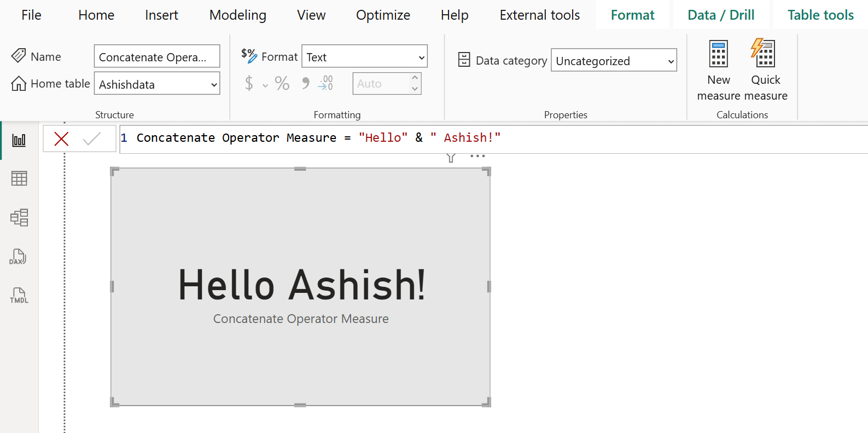Expand the Home table dropdown
868x433 pixels.
point(214,84)
